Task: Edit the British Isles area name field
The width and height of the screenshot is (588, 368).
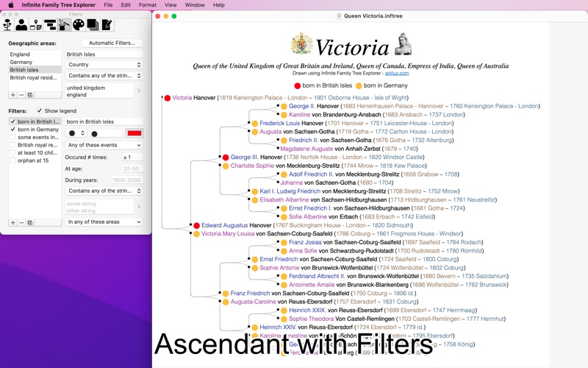Action: (x=104, y=54)
